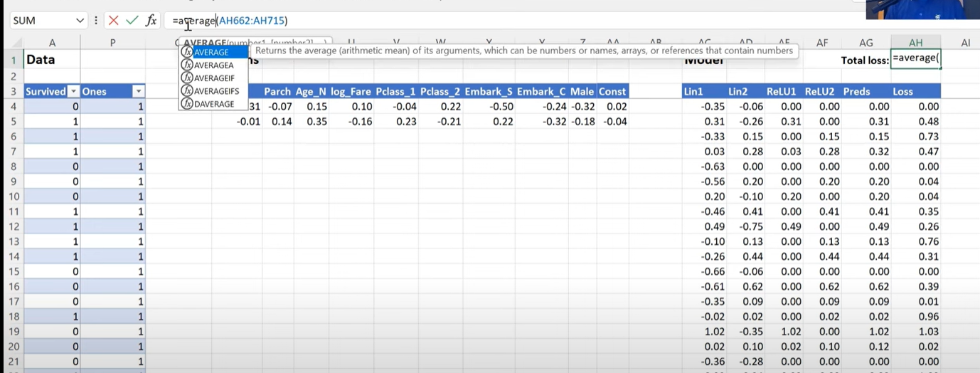Cancel the formula entry with the red X
980x373 pixels.
click(114, 21)
